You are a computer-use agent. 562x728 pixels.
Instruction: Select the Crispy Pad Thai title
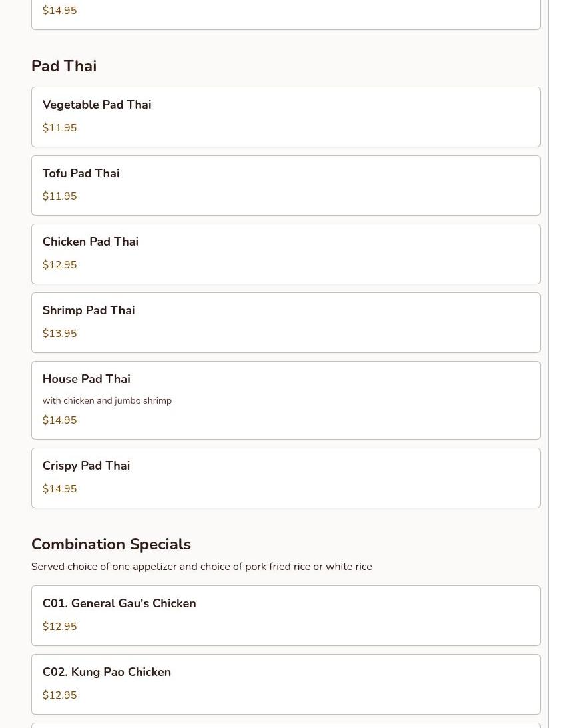coord(86,466)
